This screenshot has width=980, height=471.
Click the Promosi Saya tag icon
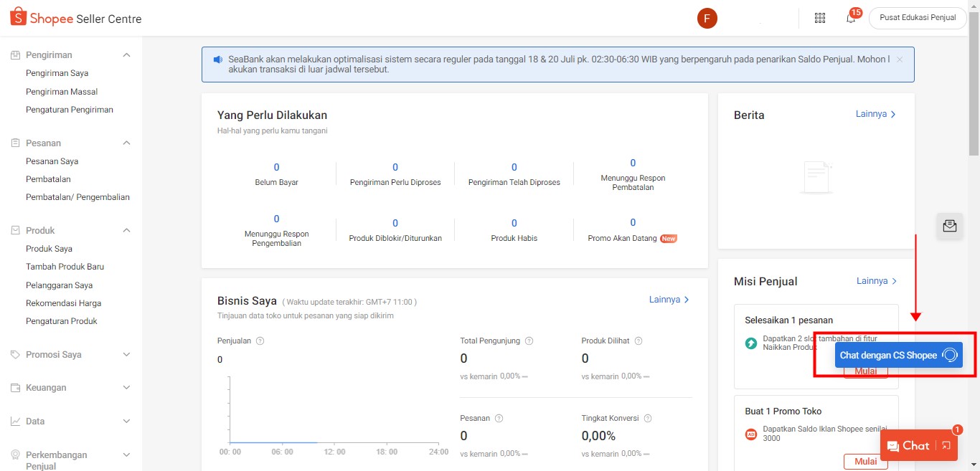15,354
